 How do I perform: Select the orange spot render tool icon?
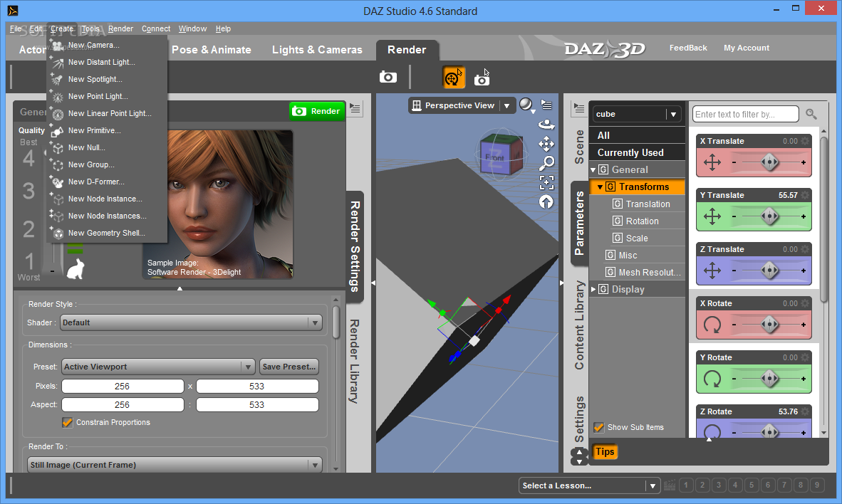pos(453,78)
